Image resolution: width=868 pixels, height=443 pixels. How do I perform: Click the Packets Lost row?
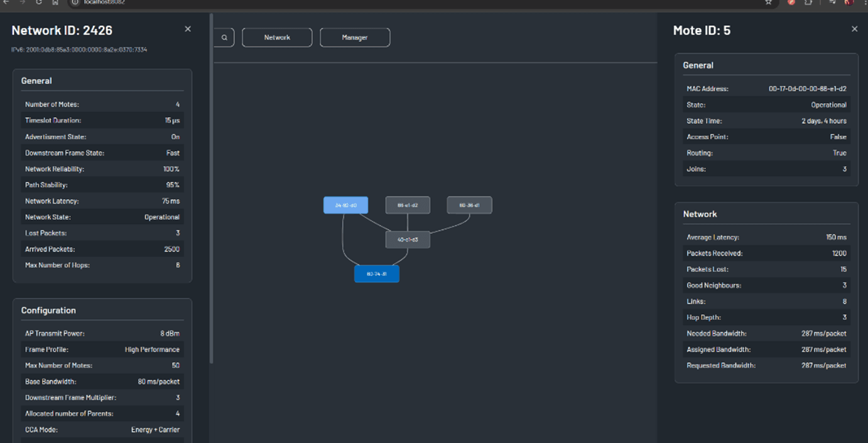[766, 270]
